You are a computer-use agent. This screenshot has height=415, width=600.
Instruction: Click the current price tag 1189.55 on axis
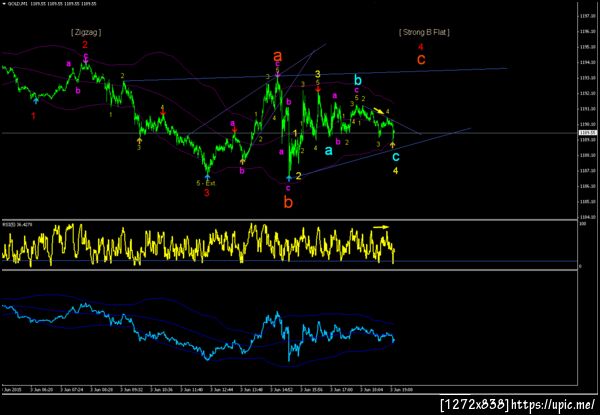point(588,133)
